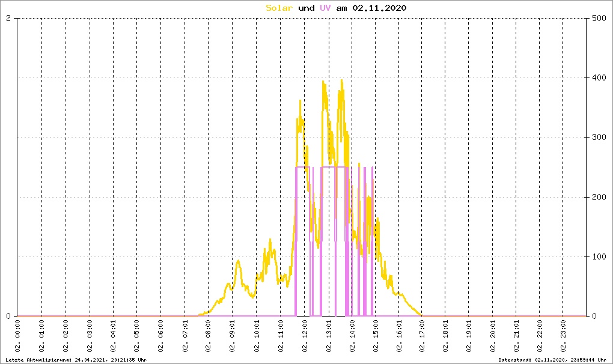Click the date 02.11.2020 in the chart title
This screenshot has width=613, height=364.
[379, 8]
